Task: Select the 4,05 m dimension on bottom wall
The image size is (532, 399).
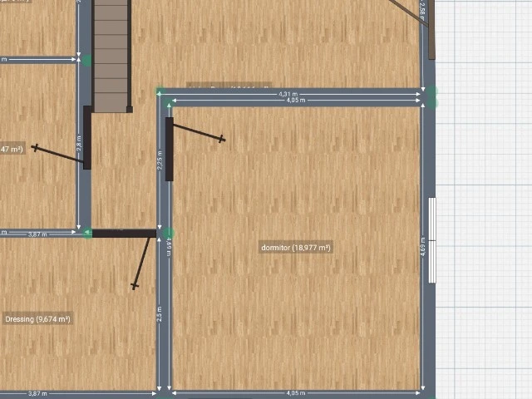Action: 295,392
